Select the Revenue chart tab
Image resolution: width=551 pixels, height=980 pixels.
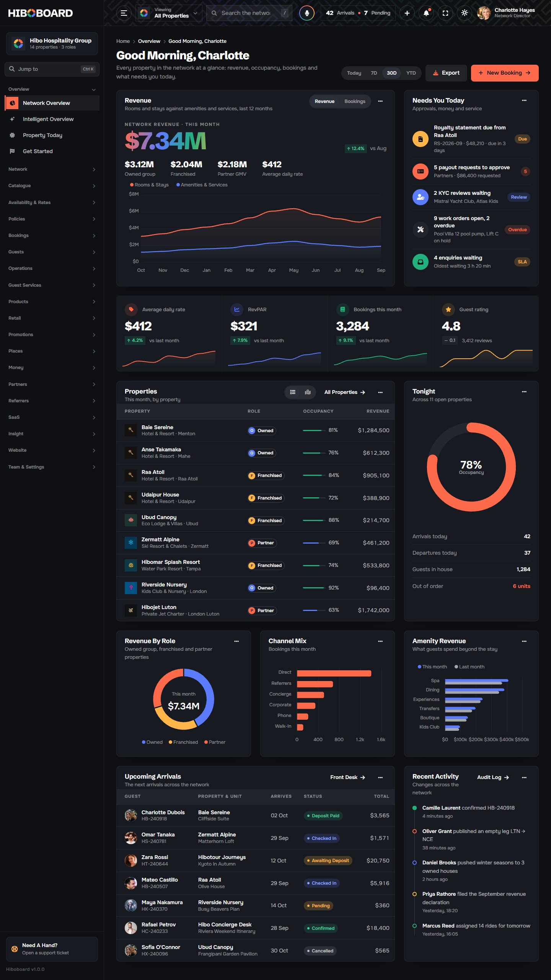(324, 101)
